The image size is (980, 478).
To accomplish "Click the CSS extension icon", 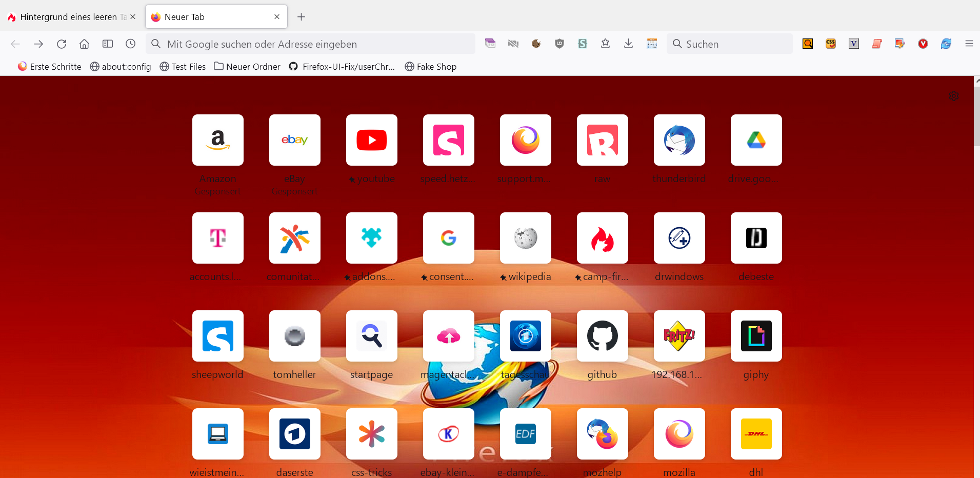I will (x=831, y=44).
